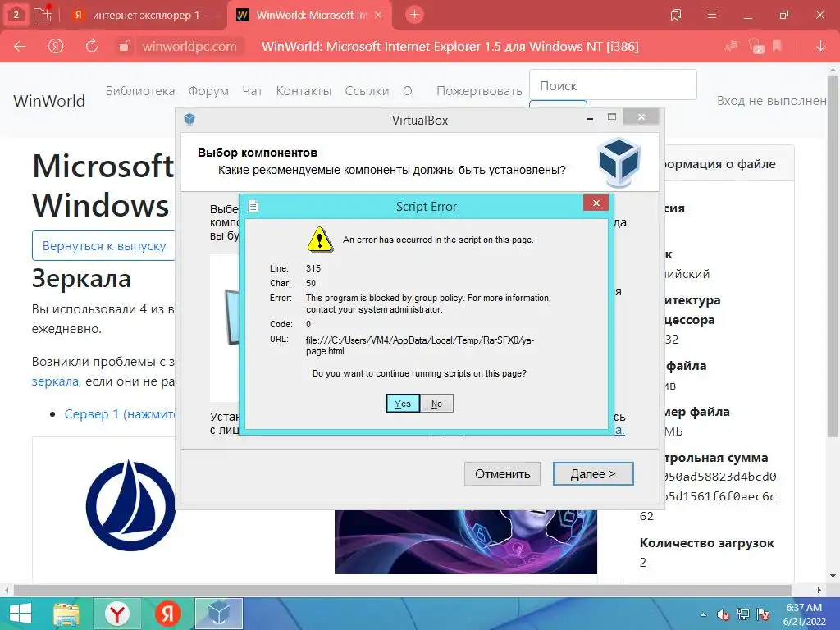Open File Explorer from the taskbar
Viewport: 840px width, 630px height.
pyautogui.click(x=66, y=614)
